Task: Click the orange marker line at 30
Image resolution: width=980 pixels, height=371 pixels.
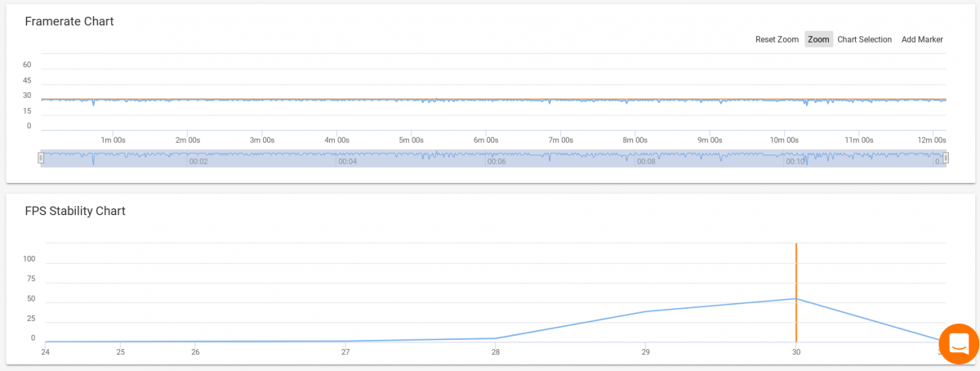Action: (795, 293)
